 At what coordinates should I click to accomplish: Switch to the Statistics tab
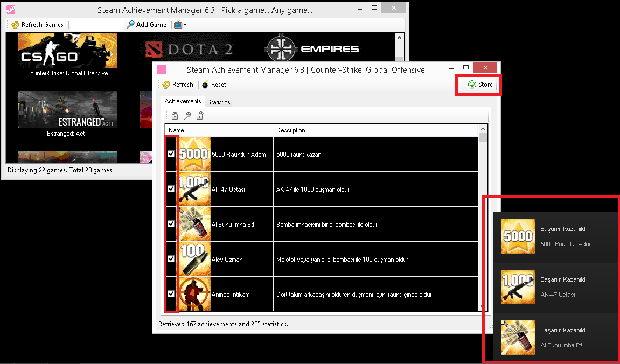219,102
